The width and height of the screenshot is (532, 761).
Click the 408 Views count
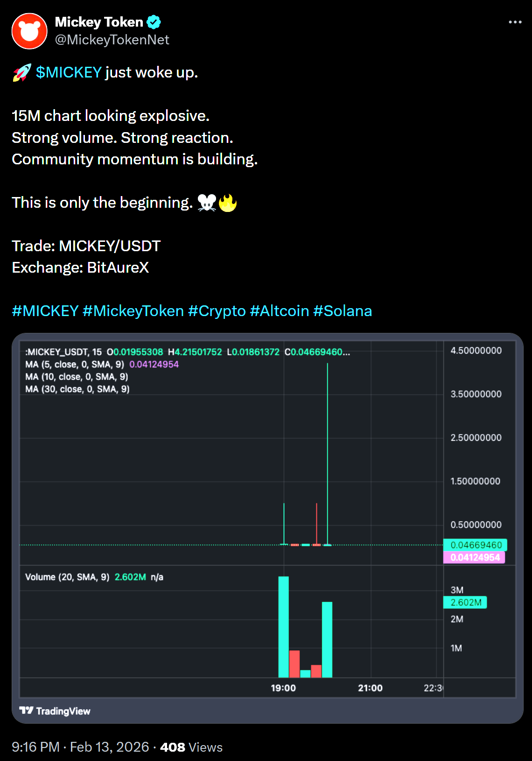191,747
